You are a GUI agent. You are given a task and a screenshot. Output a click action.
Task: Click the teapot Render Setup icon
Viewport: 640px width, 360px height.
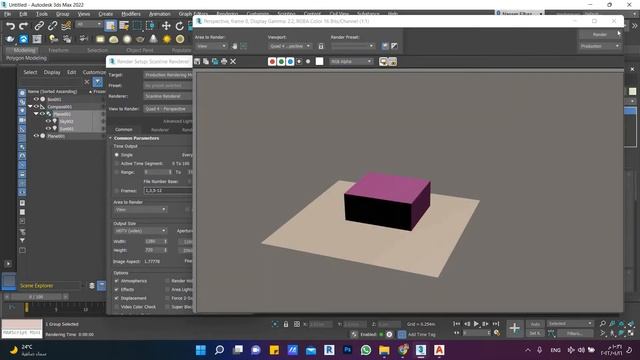pos(10,39)
